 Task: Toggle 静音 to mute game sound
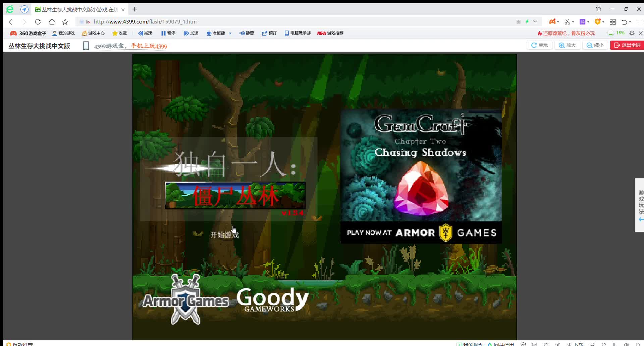[247, 33]
